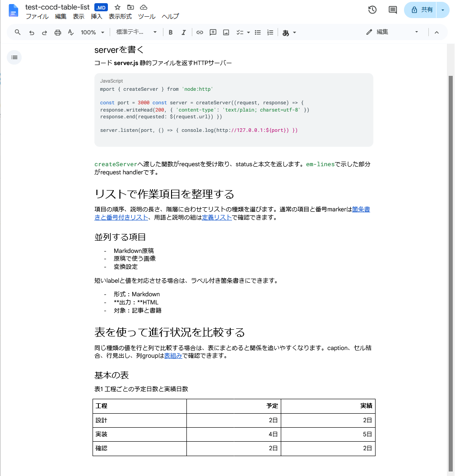This screenshot has height=476, width=455.
Task: Click the JavaScript code block label
Action: coord(111,81)
